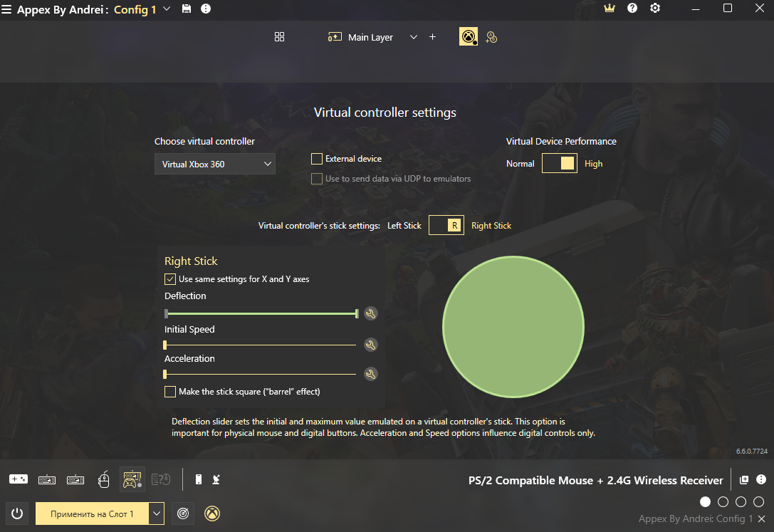The image size is (774, 532).
Task: Select the mouse device icon in bottom bar
Action: (x=104, y=480)
